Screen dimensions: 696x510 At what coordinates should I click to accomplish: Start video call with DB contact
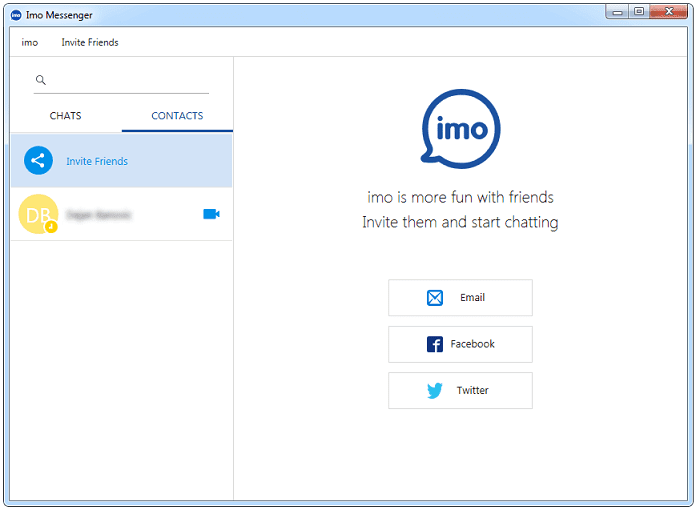pos(211,214)
